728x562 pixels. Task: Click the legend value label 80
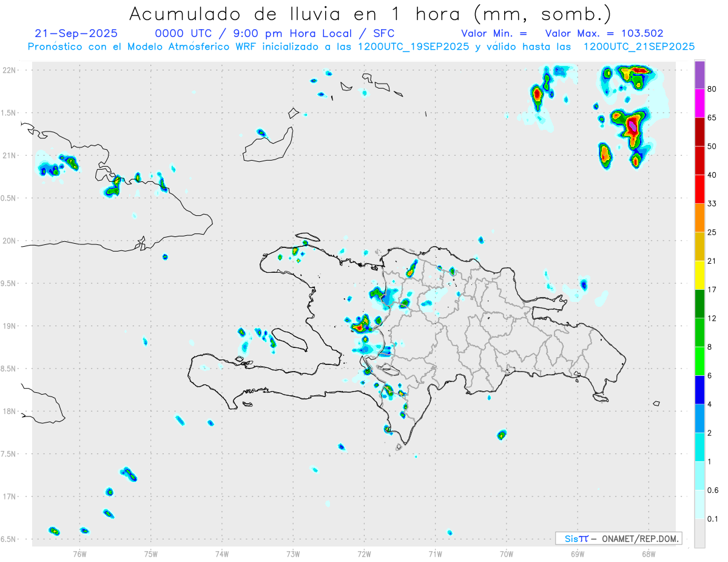(712, 89)
